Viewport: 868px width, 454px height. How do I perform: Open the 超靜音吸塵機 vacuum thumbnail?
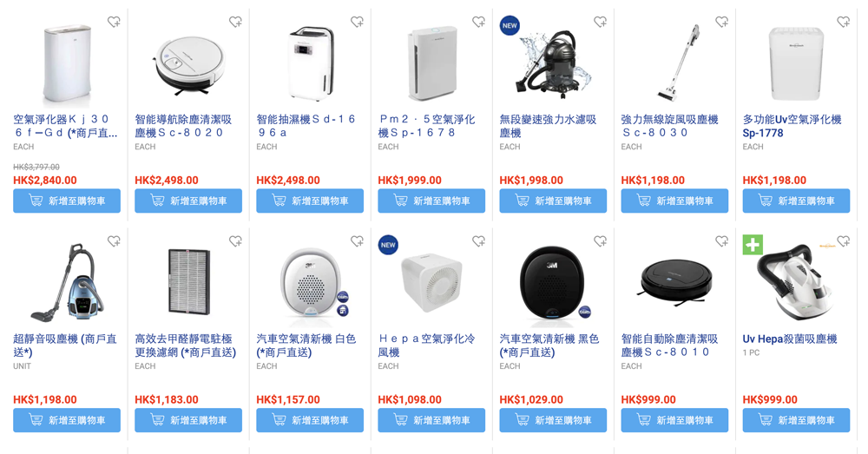[x=67, y=283]
